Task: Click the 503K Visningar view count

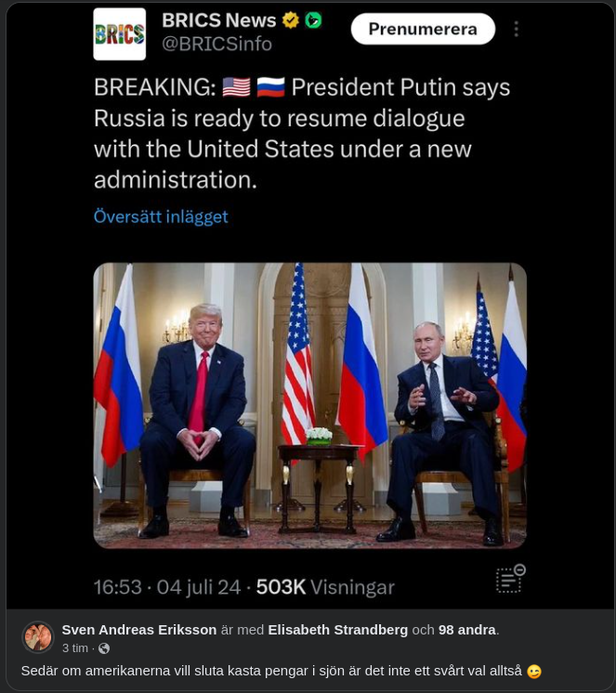Action: pyautogui.click(x=325, y=587)
